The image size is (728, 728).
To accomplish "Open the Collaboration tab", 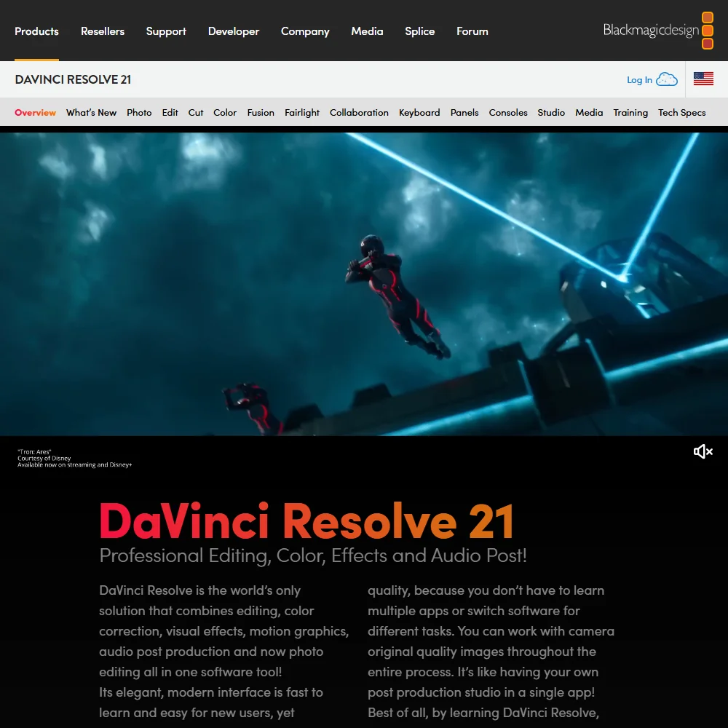I will (360, 112).
